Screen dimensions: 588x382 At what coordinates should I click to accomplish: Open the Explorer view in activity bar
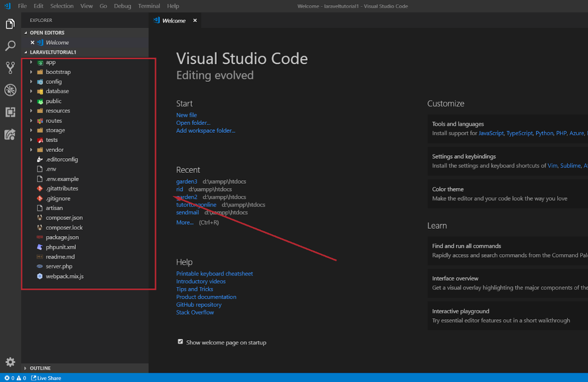pyautogui.click(x=10, y=24)
